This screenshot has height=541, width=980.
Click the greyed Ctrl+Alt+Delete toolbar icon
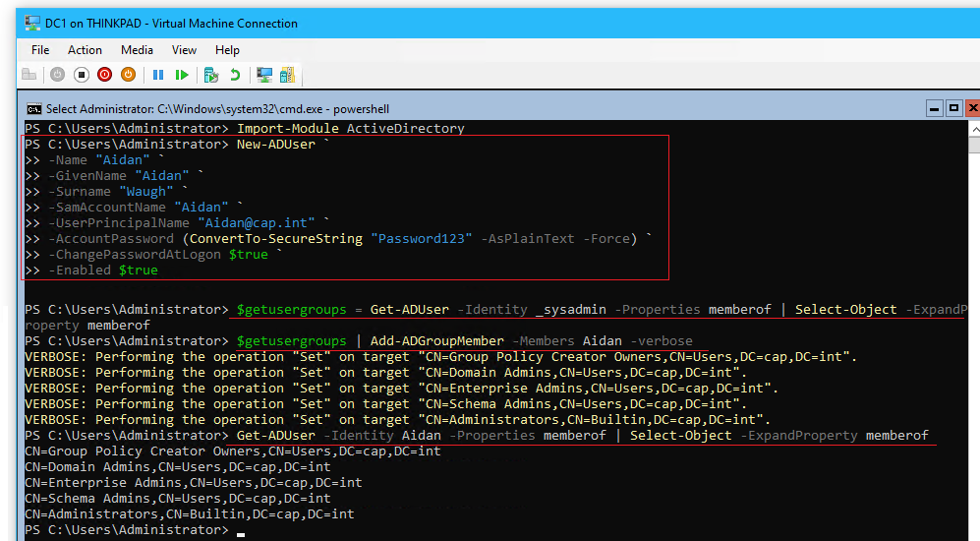point(29,75)
